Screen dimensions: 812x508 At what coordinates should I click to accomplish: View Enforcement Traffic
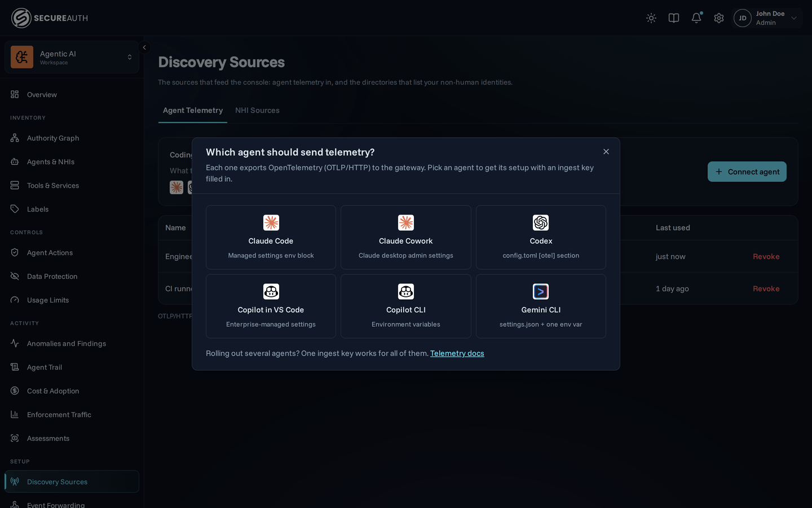(72, 414)
